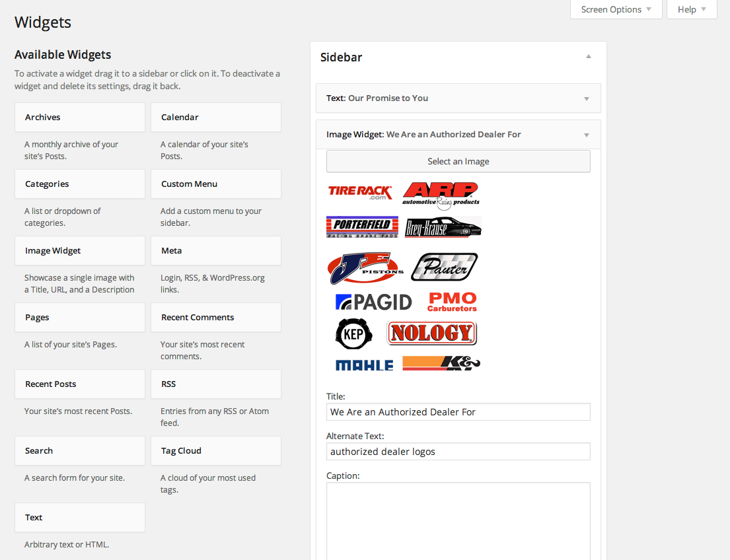
Task: Click the PMO Carburetors logo
Action: tap(451, 301)
